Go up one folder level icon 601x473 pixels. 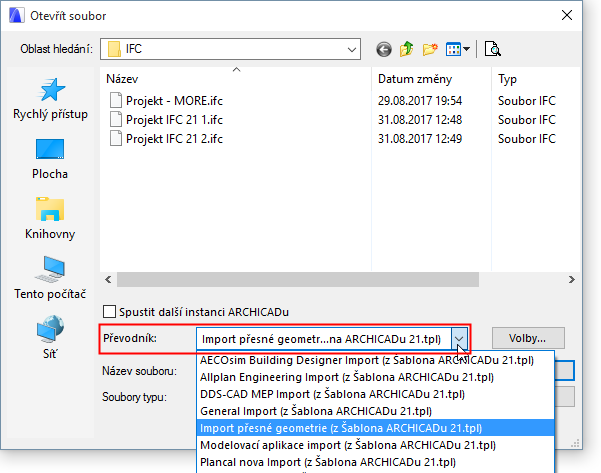point(407,49)
